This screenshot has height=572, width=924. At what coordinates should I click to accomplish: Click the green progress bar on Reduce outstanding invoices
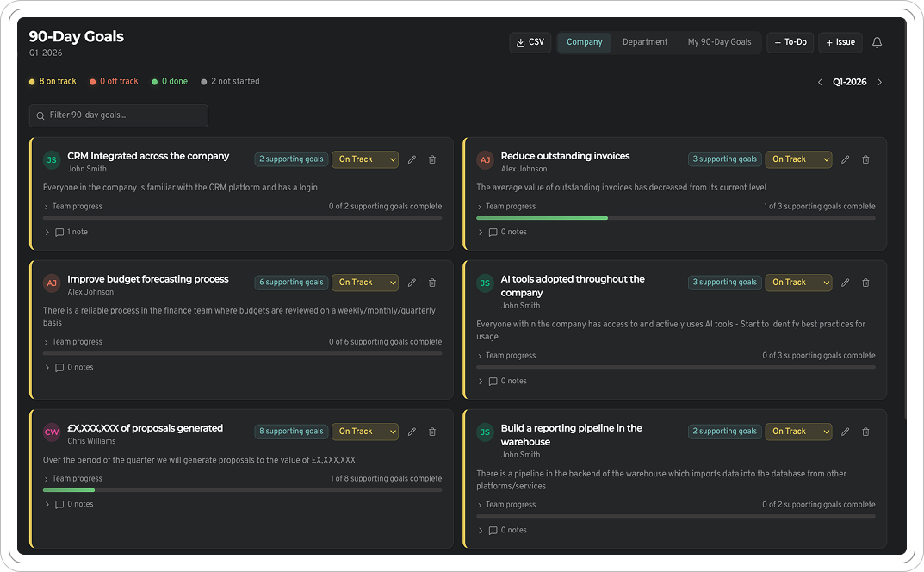tap(542, 218)
